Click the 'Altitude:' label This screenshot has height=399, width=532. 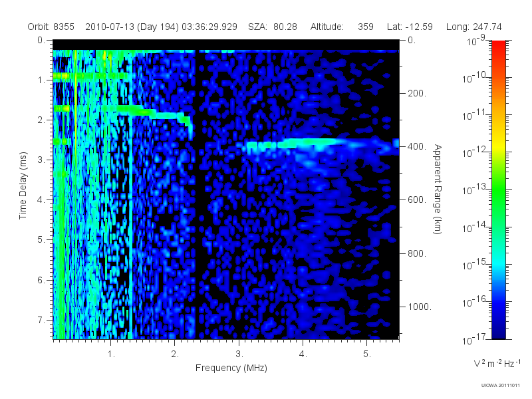[327, 27]
